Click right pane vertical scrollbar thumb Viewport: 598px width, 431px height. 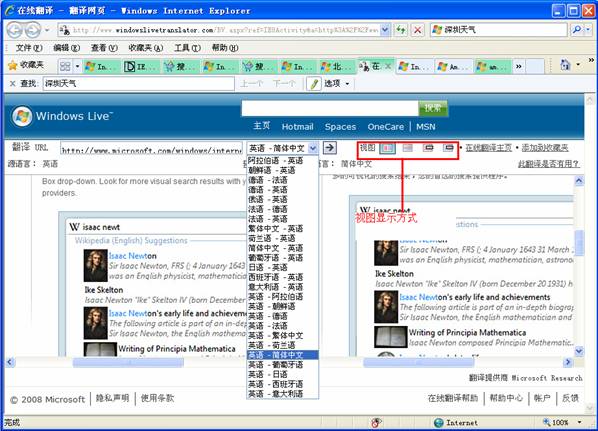click(x=579, y=242)
